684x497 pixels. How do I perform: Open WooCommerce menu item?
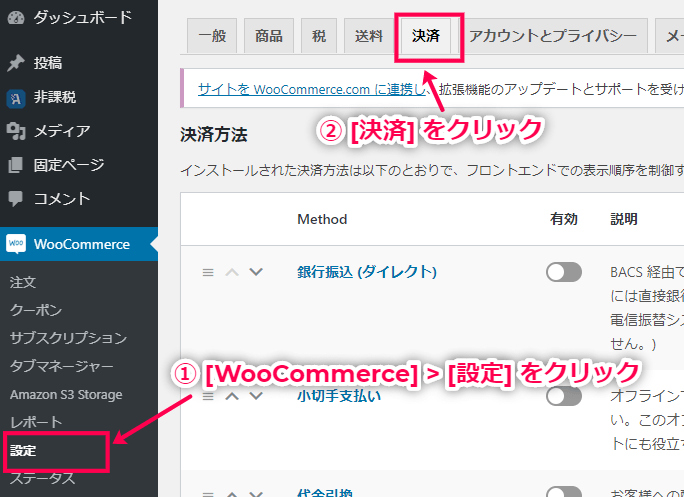[79, 244]
